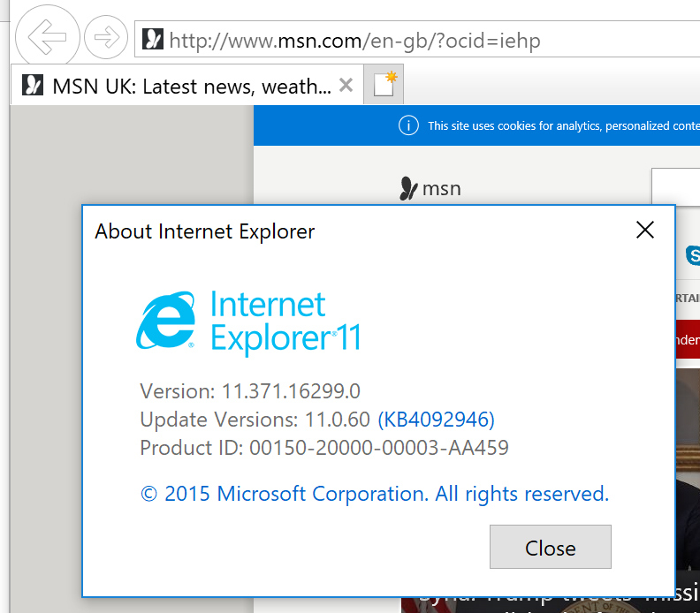The width and height of the screenshot is (700, 613).
Task: Click the Version: 11.371.16299.0 text
Action: (x=250, y=391)
